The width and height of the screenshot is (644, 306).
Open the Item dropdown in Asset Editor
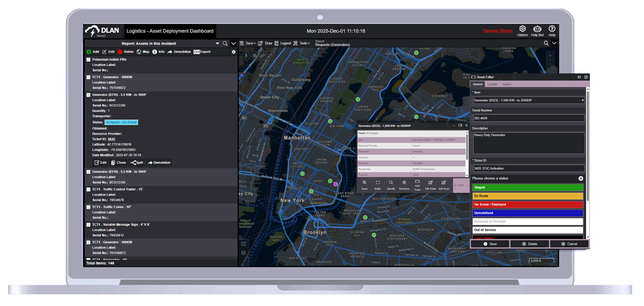528,100
